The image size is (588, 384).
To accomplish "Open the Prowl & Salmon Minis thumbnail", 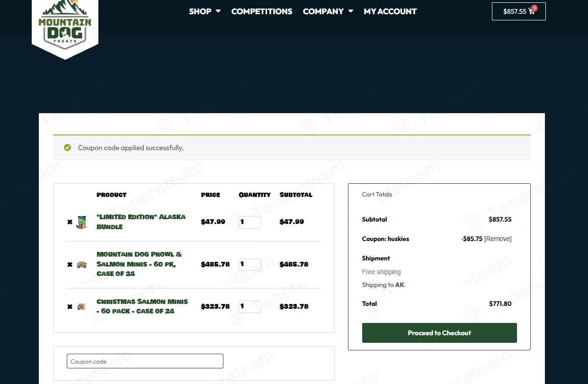I will coord(82,265).
